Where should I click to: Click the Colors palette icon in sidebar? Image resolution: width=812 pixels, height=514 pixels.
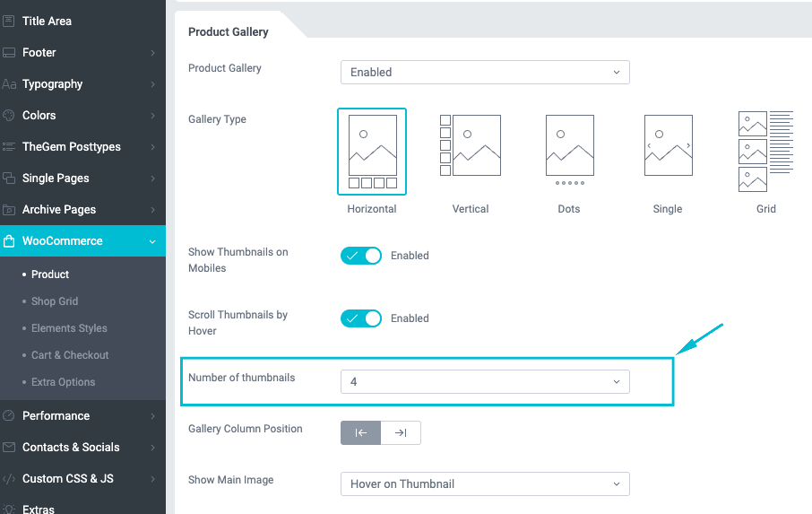10,116
